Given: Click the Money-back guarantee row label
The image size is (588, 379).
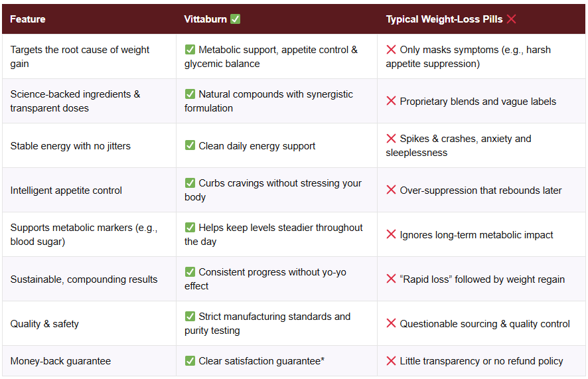Looking at the screenshot, I should point(60,362).
